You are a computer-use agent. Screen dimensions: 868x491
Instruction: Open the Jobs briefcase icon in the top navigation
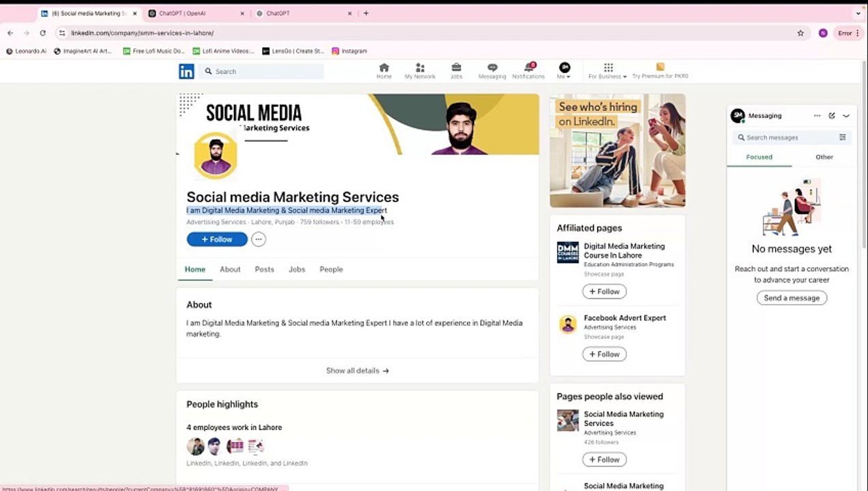point(456,71)
